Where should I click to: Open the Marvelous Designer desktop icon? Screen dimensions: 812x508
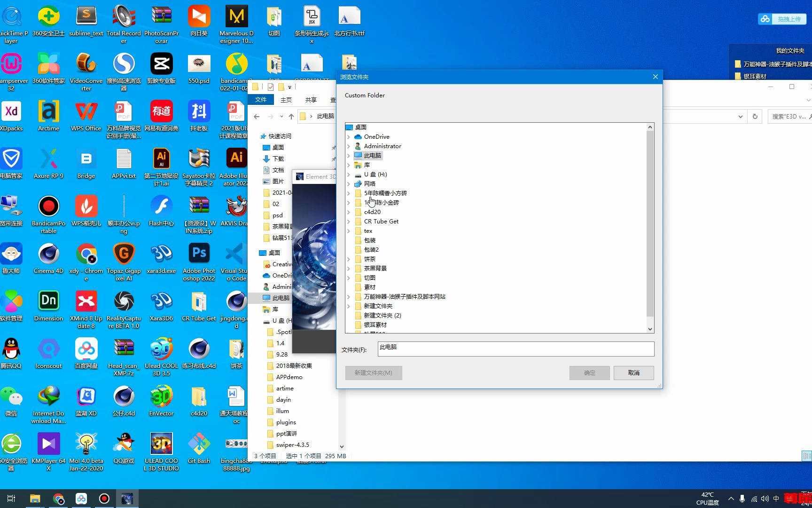(236, 24)
